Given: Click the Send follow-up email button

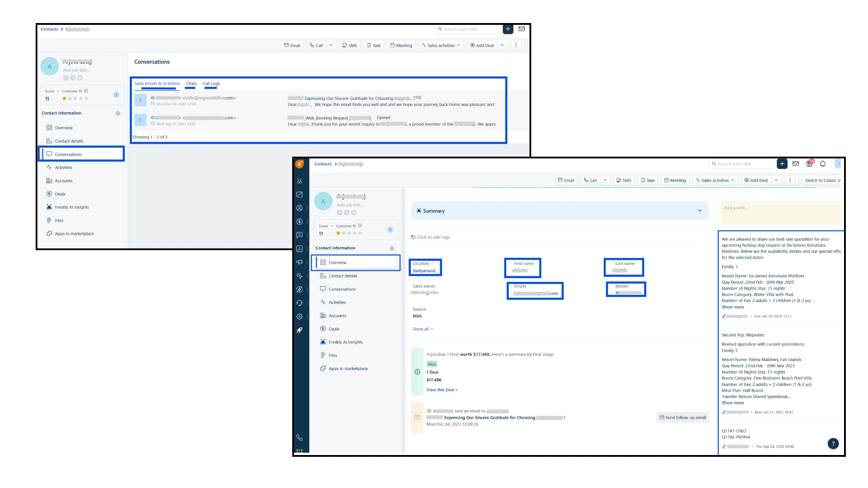Looking at the screenshot, I should click(682, 418).
